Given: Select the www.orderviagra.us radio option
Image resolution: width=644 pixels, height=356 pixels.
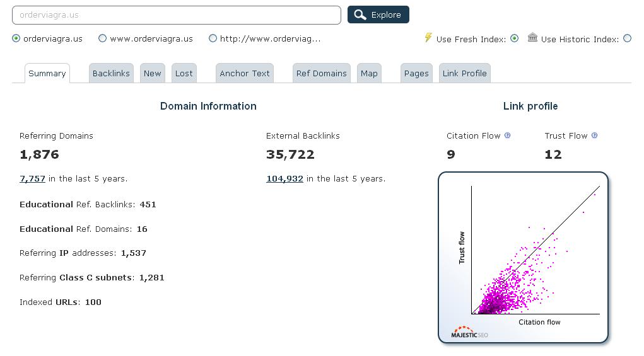Looking at the screenshot, I should point(102,38).
